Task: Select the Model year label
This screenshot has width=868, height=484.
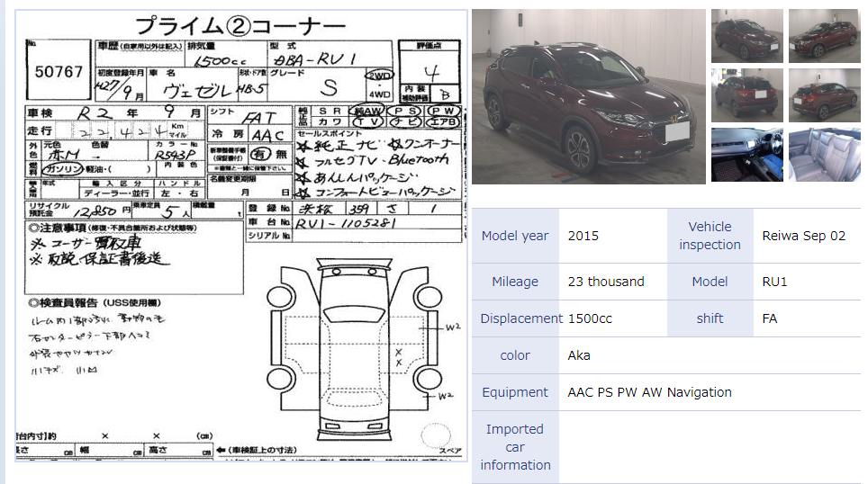Action: click(x=515, y=236)
